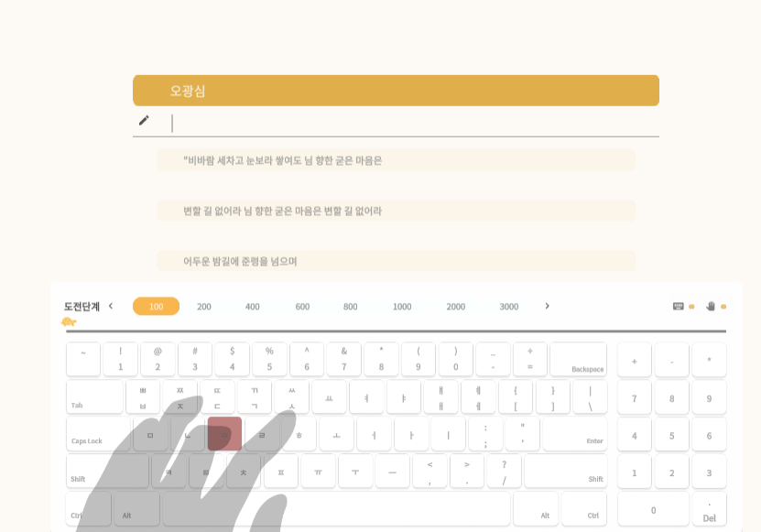Click the pencil edit icon
The image size is (761, 532).
[x=144, y=120]
